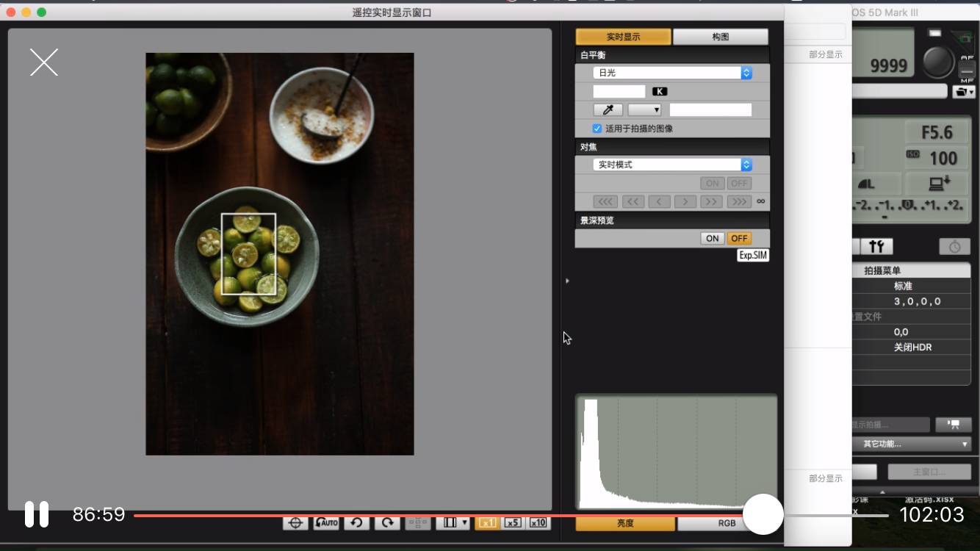Click the round shutter release button
This screenshot has width=980, height=551.
click(938, 62)
